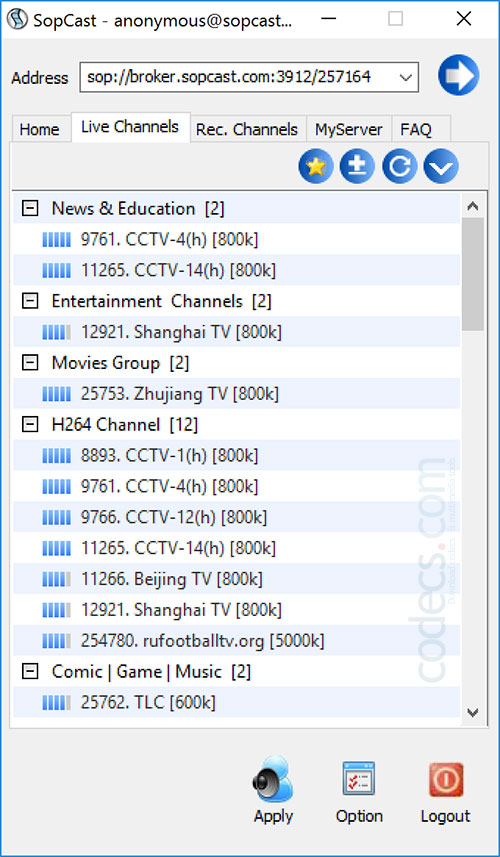
Task: Click the Entertainment Channels [2] group label
Action: 161,301
